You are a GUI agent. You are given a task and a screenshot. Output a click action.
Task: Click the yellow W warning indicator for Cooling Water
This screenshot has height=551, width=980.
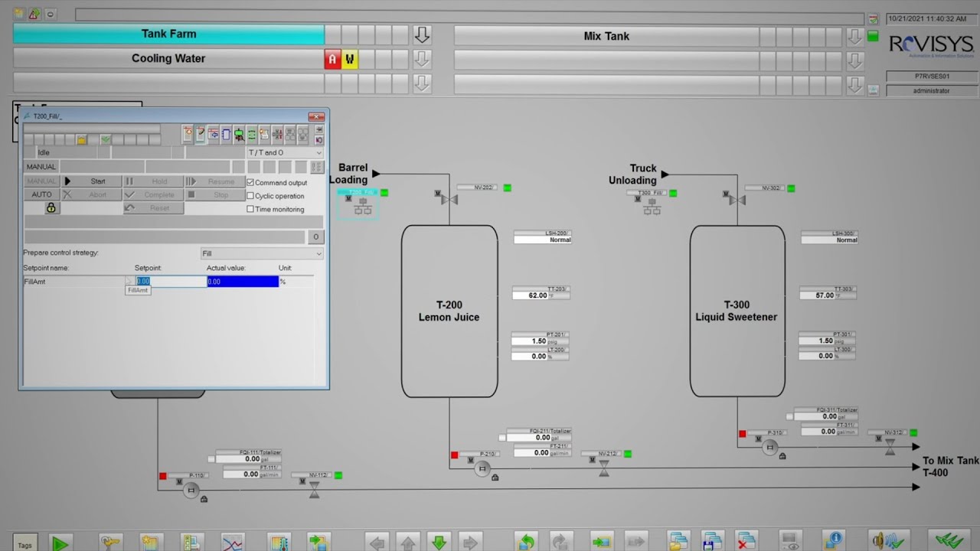pyautogui.click(x=349, y=59)
